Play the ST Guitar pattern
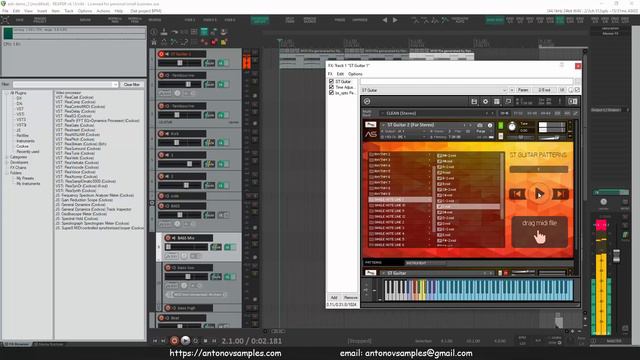Viewport: 640px width, 360px height. (539, 194)
